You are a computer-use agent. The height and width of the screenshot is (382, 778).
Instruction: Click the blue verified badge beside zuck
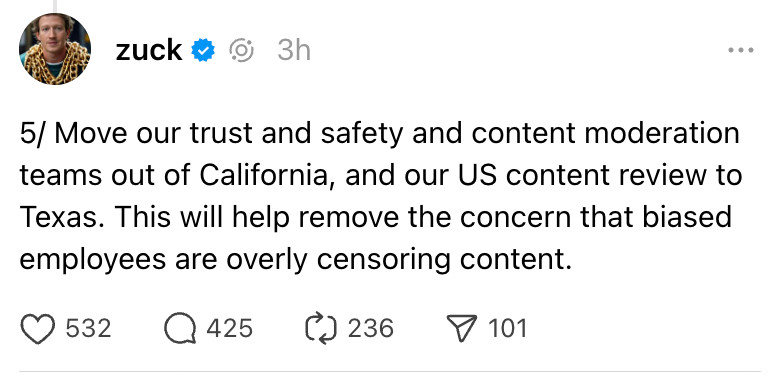click(x=203, y=50)
